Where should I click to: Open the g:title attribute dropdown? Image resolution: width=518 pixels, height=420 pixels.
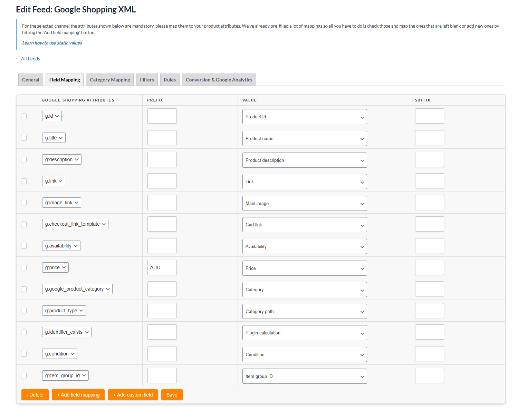coord(54,138)
